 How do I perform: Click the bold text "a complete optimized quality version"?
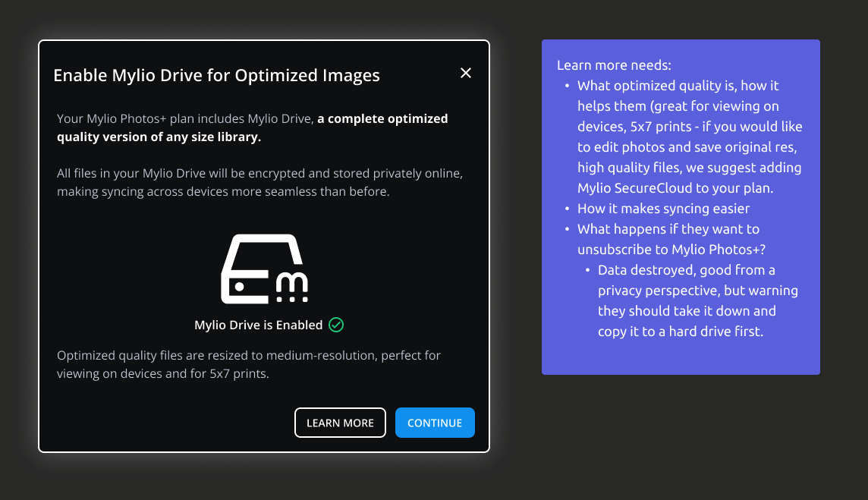(x=253, y=127)
